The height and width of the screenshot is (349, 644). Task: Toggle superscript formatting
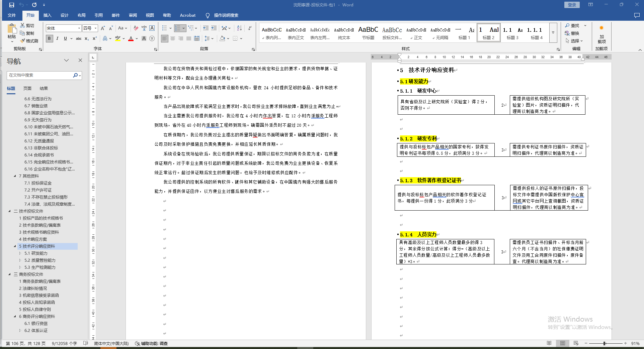pyautogui.click(x=95, y=38)
